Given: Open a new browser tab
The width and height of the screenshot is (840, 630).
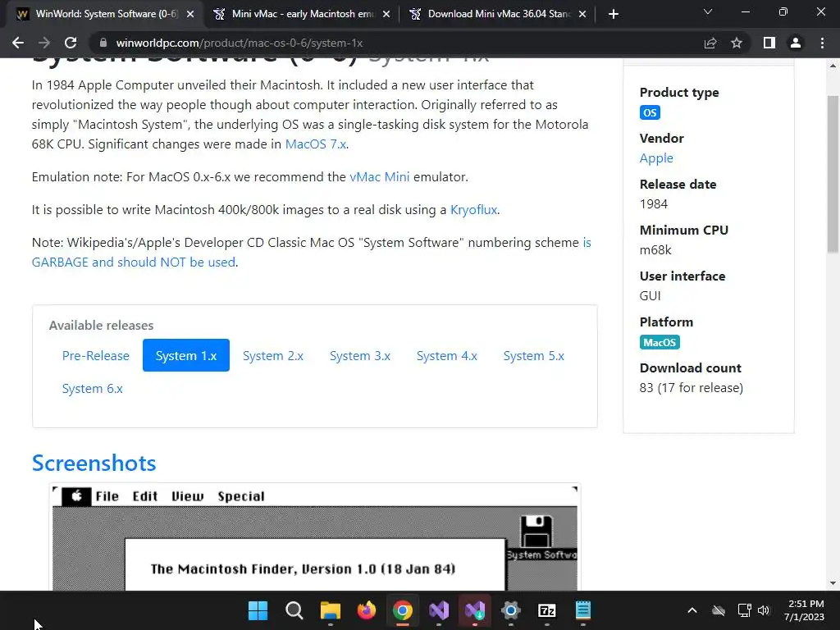Looking at the screenshot, I should [x=614, y=14].
